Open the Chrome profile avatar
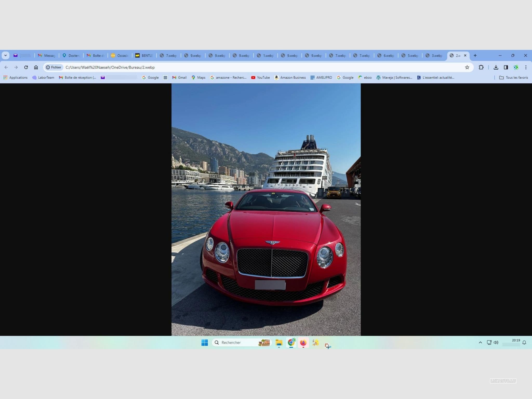 516,67
